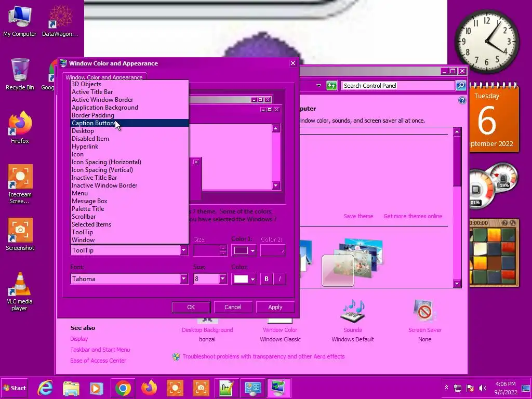532x399 pixels.
Task: Open Action Center flag tray icon
Action: (x=470, y=388)
